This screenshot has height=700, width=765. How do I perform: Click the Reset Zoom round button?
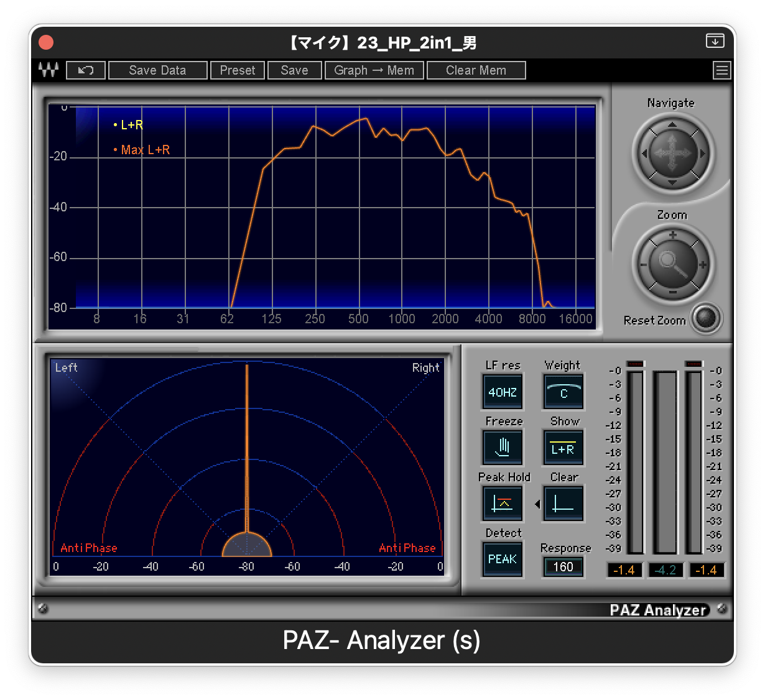(706, 318)
